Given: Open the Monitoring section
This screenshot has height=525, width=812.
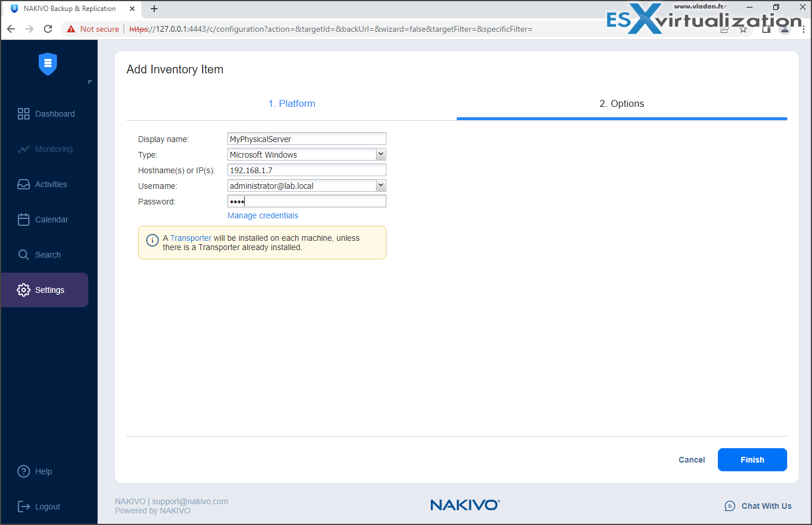Looking at the screenshot, I should 45,149.
